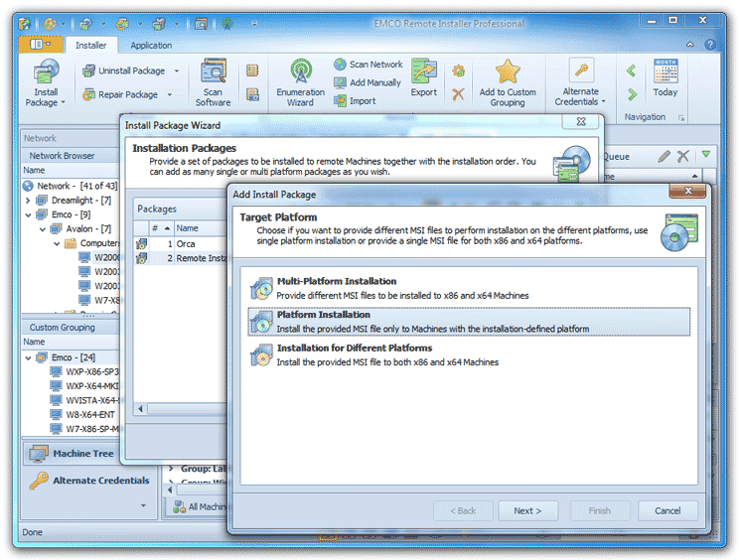Select the Network - [41 of 43] node
The height and width of the screenshot is (560, 739).
(71, 186)
